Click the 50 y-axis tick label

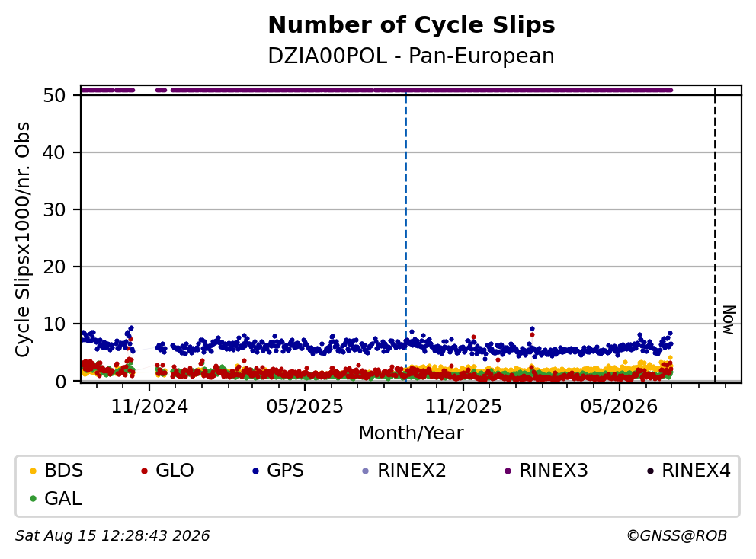tap(54, 95)
